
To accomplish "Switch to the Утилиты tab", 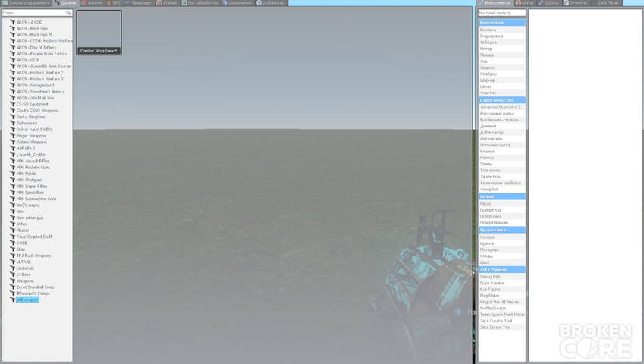I will pyautogui.click(x=576, y=3).
